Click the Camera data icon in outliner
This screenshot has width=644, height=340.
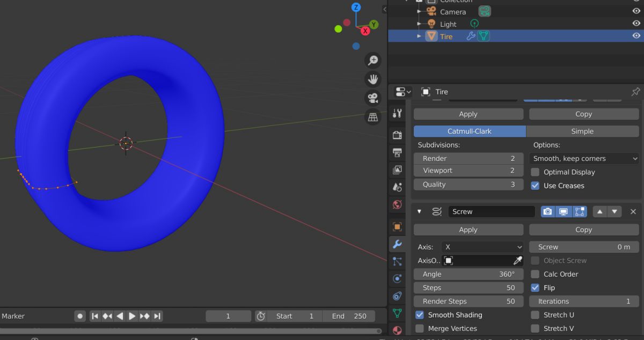[x=485, y=11]
